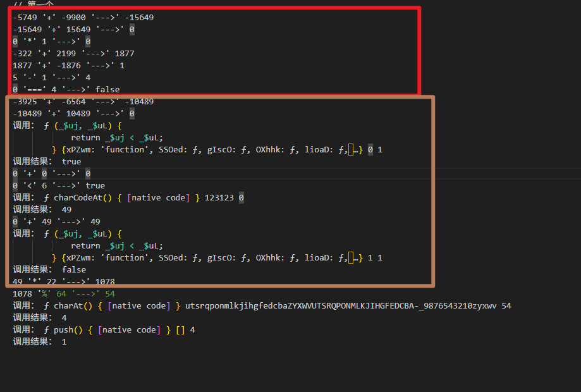
Task: Click the highlighted 0 in '-15649 + 15649' line
Action: [131, 30]
